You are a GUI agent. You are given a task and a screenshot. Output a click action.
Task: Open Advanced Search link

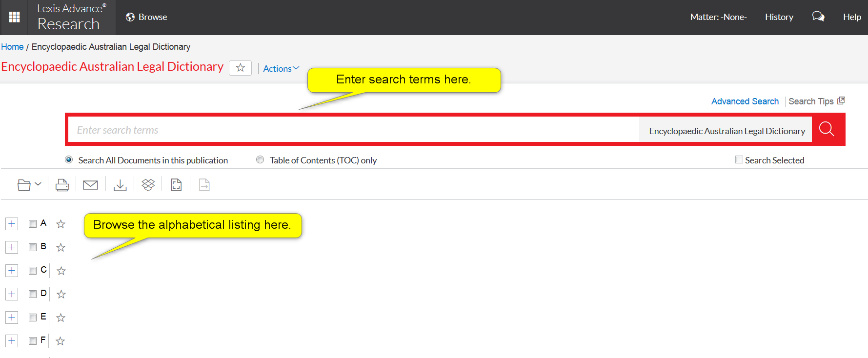[x=745, y=101]
